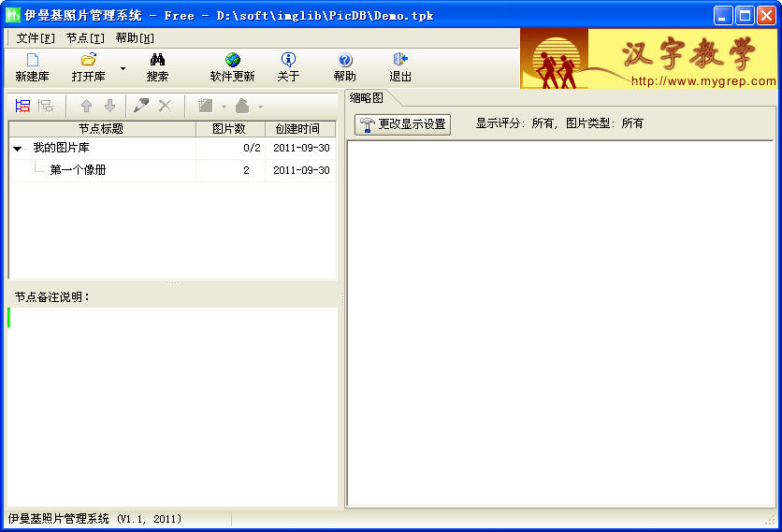Screen dimensions: 782x532
Task: Collapse the 我的图片库 tree node
Action: pyautogui.click(x=18, y=149)
